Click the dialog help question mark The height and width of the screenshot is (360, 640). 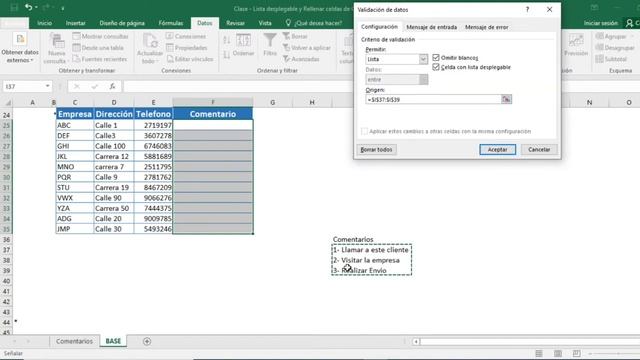tap(527, 9)
